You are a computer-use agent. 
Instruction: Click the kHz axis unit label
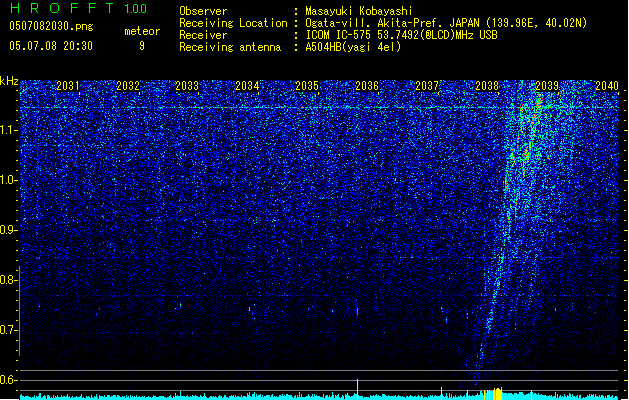[9, 81]
